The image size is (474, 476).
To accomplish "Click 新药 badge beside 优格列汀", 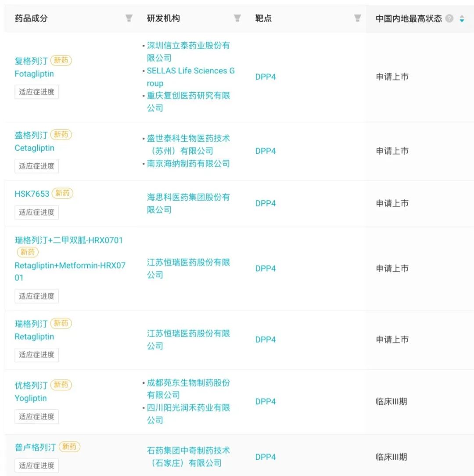I will point(61,385).
